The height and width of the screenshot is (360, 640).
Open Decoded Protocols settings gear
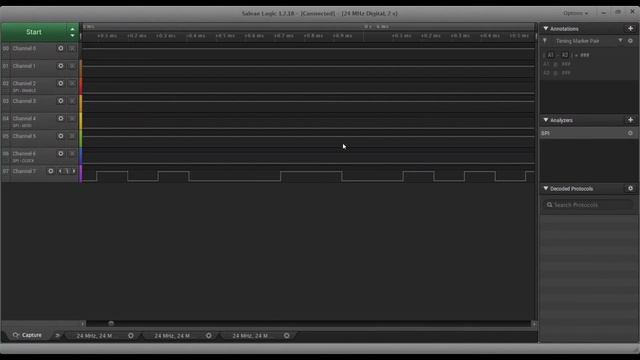(x=630, y=189)
